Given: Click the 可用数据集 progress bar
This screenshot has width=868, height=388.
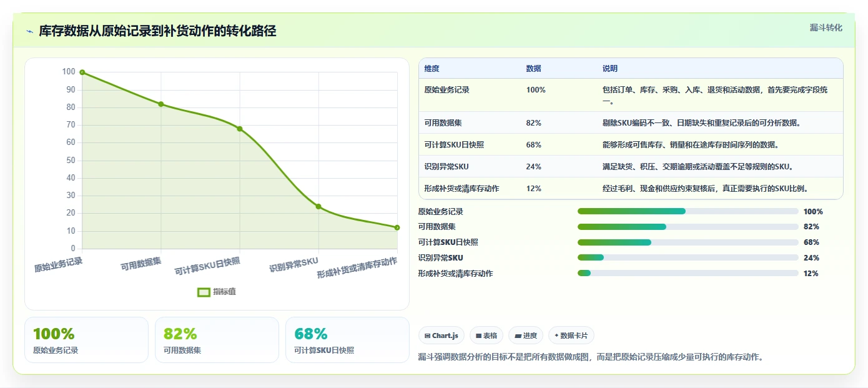Looking at the screenshot, I should click(688, 227).
